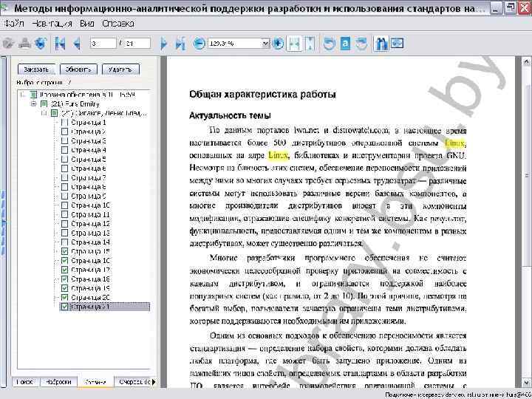Uncheck the Страница 20 checkbox

click(x=64, y=297)
